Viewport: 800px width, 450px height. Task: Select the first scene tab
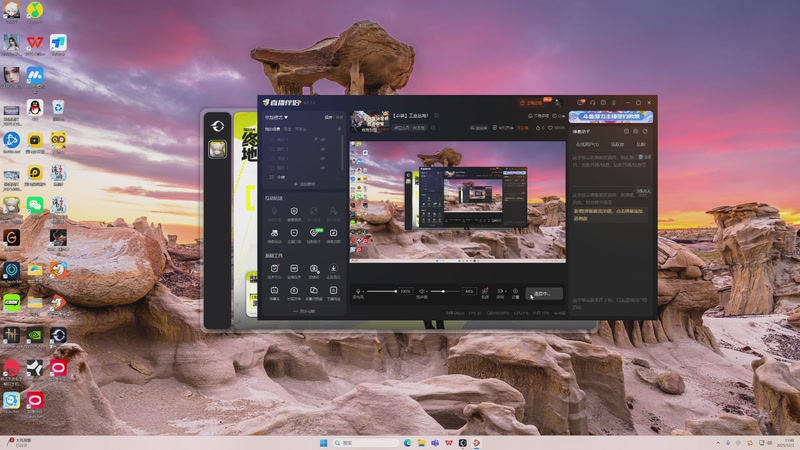coord(272,129)
